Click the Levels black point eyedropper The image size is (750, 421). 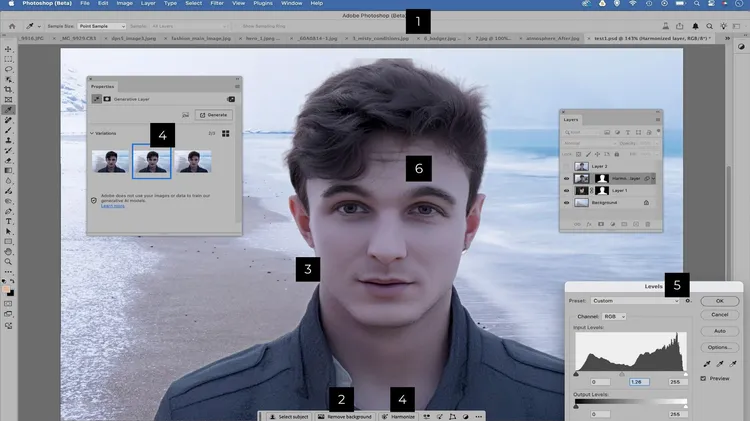tap(707, 364)
